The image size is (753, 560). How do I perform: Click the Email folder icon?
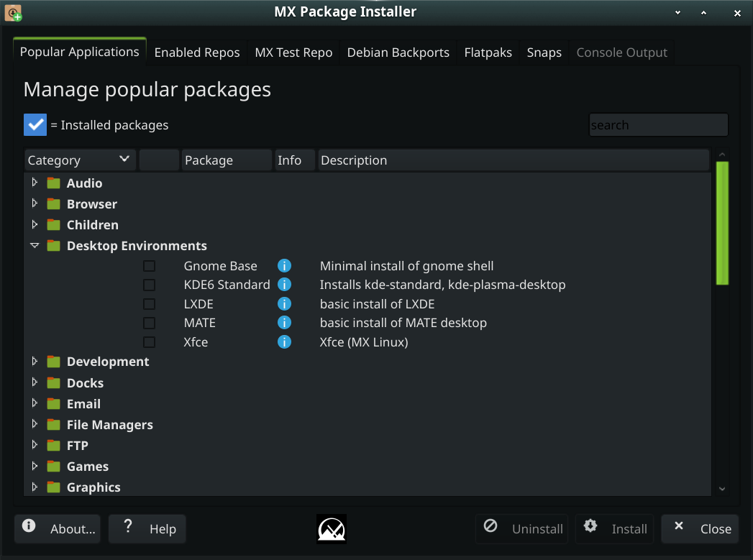pos(54,403)
